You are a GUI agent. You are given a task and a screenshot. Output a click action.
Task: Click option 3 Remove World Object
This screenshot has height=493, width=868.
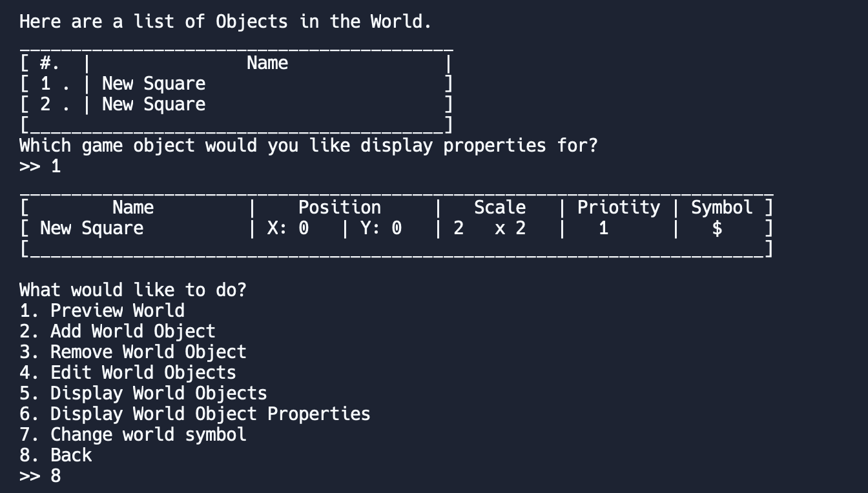[149, 352]
